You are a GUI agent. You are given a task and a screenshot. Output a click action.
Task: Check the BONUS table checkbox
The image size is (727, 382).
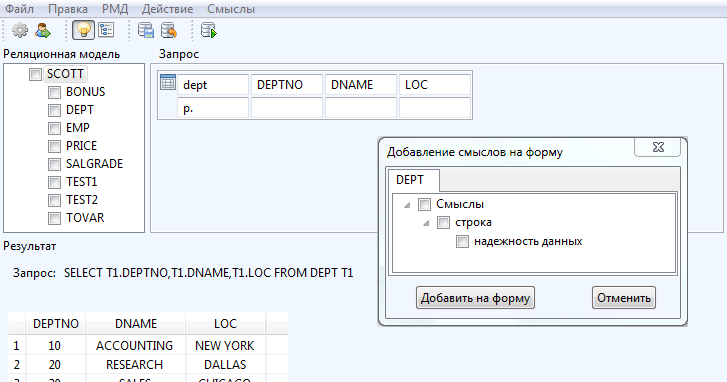[54, 92]
